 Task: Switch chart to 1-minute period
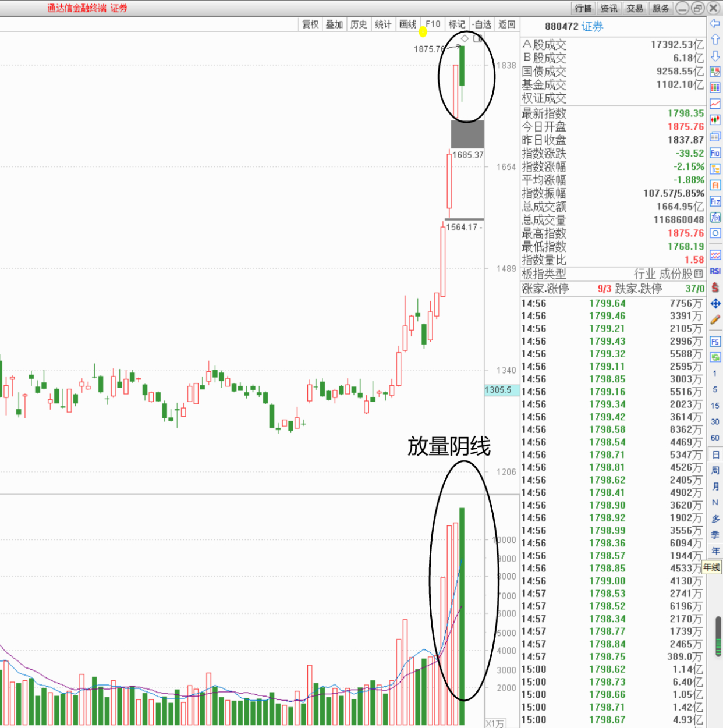click(715, 373)
